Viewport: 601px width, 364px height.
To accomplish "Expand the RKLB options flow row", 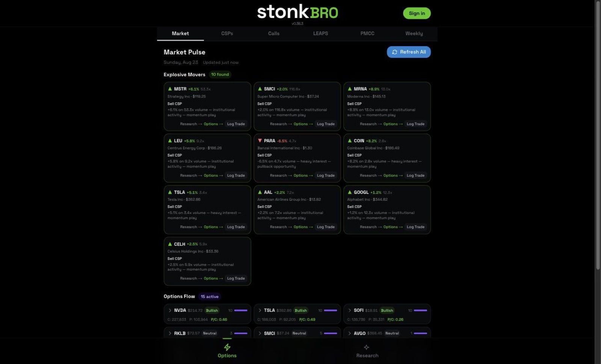I will point(170,333).
